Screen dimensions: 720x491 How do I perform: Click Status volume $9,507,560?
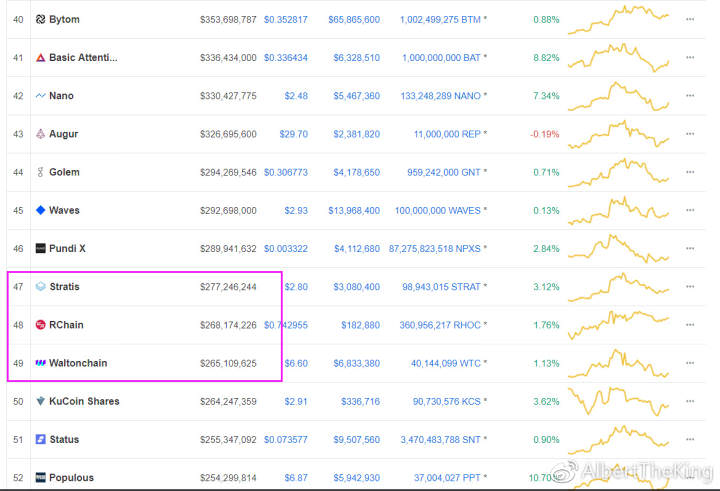pos(357,440)
